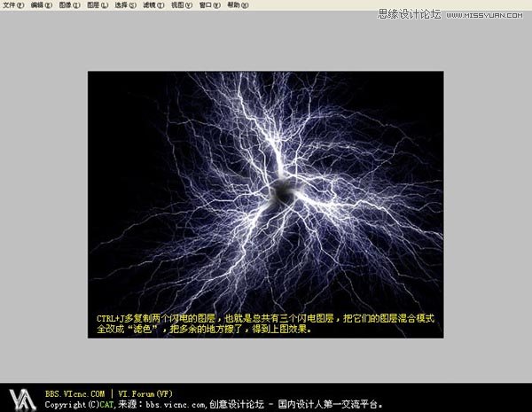
Task: Click the yellow CTRL+J instruction text
Action: (x=266, y=323)
